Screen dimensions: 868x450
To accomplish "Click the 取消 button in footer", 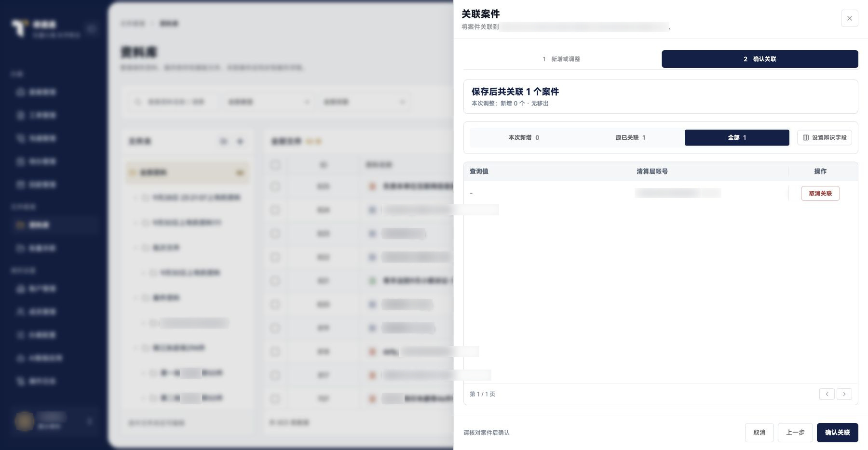I will 759,432.
